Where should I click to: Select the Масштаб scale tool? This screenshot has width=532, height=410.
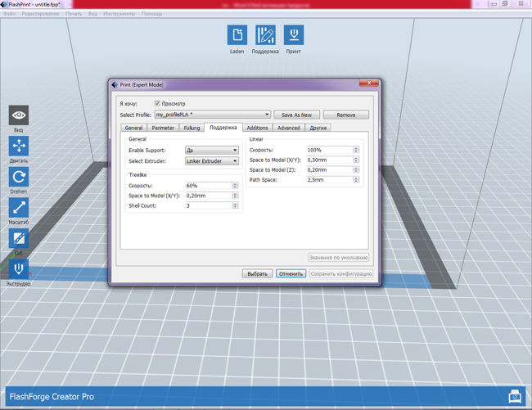[19, 208]
